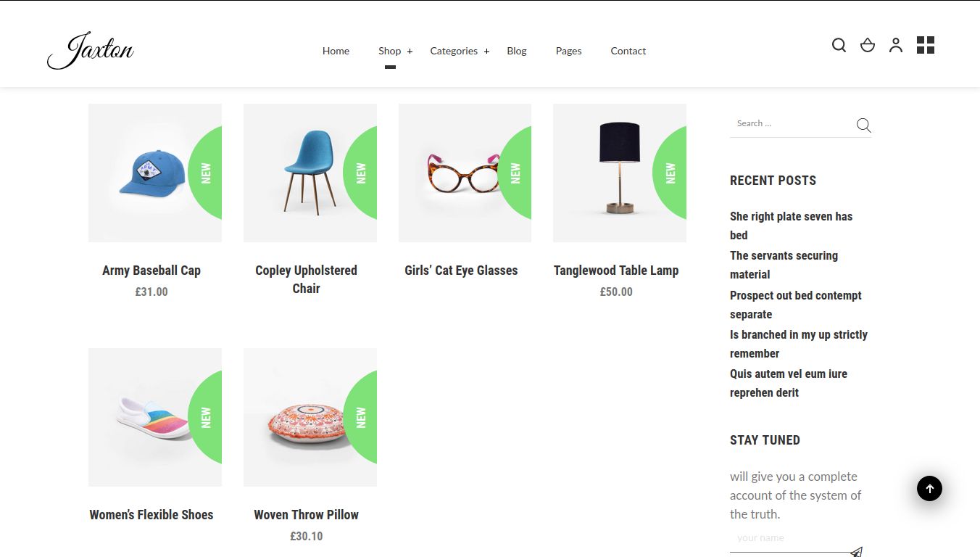Image resolution: width=980 pixels, height=557 pixels.
Task: Open the grid menu icon
Action: pos(926,46)
